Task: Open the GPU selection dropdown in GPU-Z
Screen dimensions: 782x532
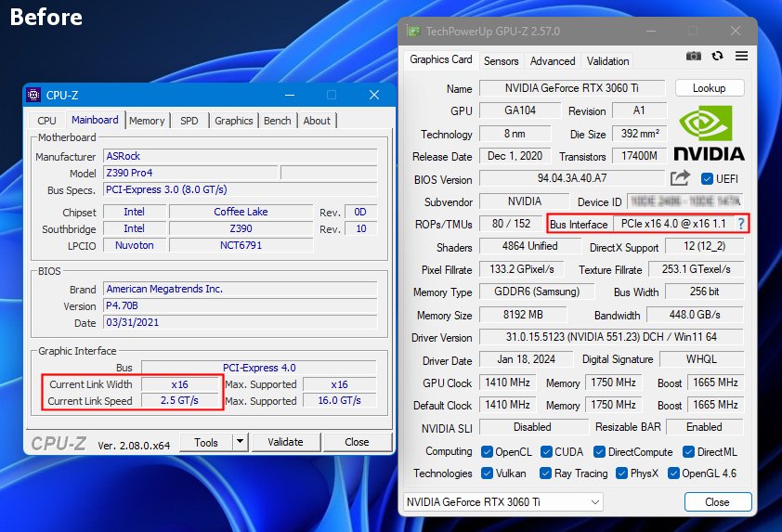Action: click(x=502, y=501)
